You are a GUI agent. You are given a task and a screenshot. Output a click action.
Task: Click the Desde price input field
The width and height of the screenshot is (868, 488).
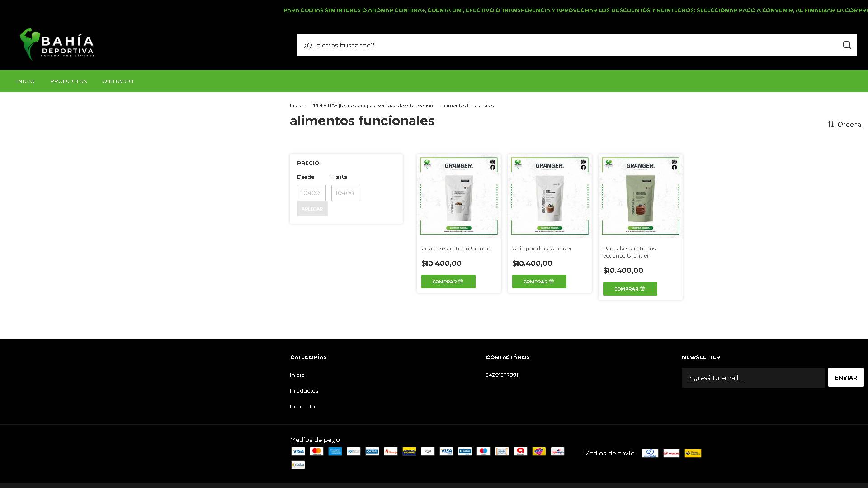point(311,193)
